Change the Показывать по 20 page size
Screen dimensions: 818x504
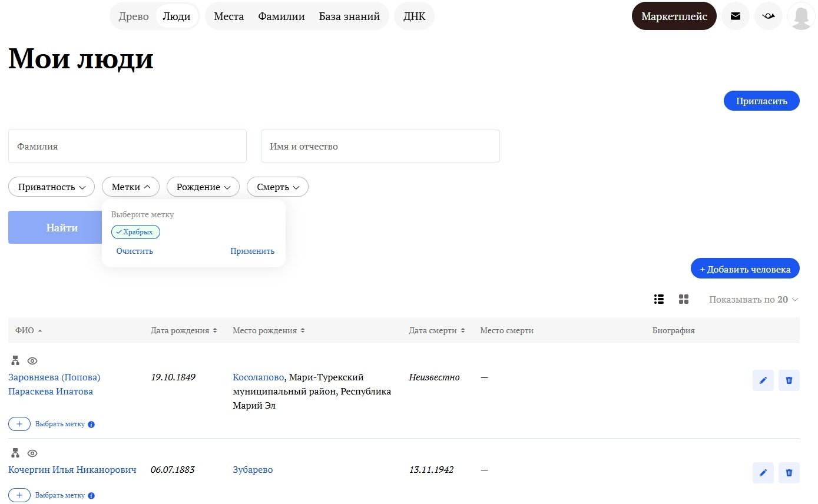(753, 300)
